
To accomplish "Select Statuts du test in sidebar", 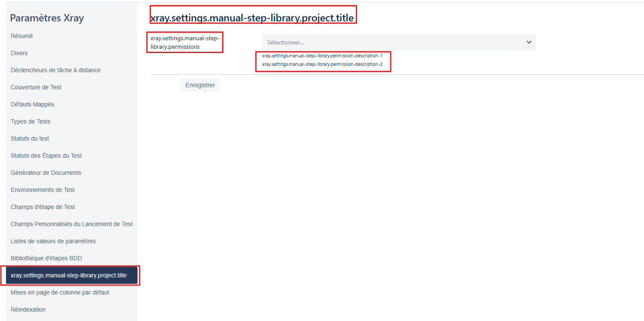I will pos(30,138).
